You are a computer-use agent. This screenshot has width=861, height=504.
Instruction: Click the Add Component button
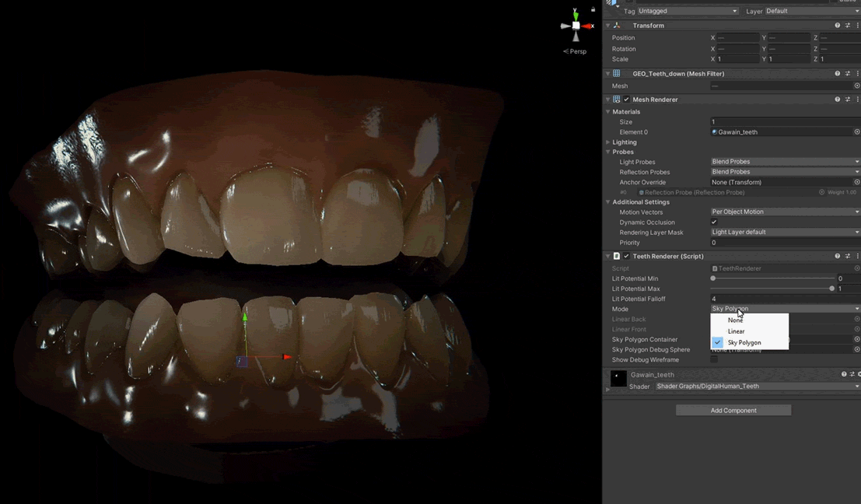[x=733, y=410]
